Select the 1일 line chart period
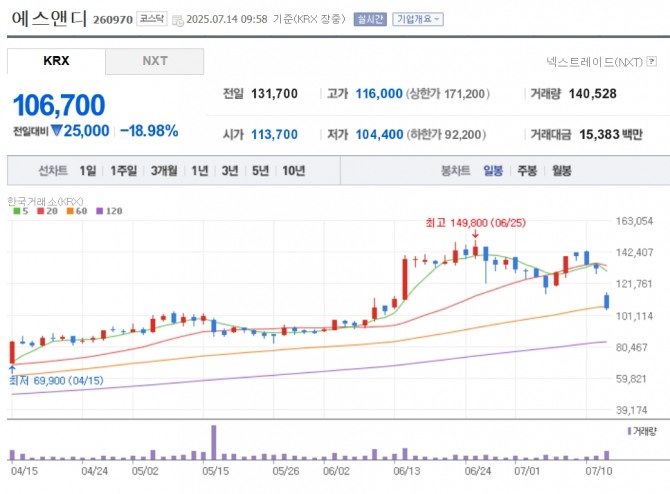The height and width of the screenshot is (494, 670). (88, 171)
